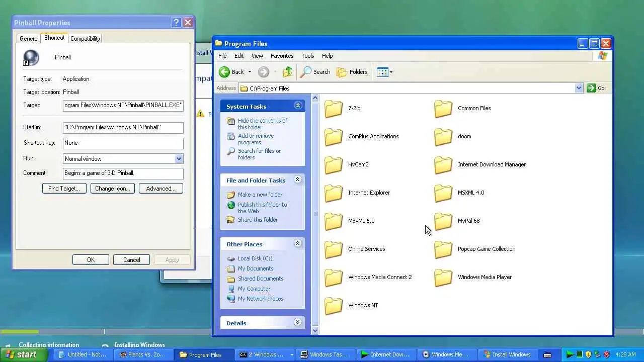Collapse the System Tasks panel
This screenshot has width=644, height=362.
coord(298,106)
